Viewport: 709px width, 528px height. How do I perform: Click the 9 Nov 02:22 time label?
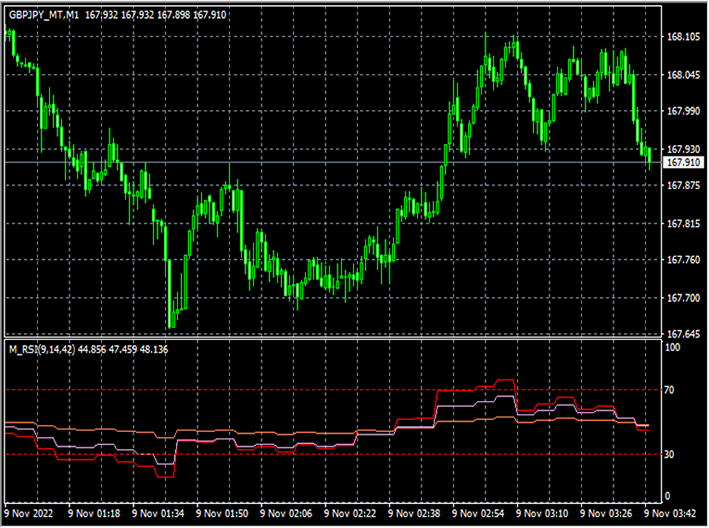pos(350,514)
